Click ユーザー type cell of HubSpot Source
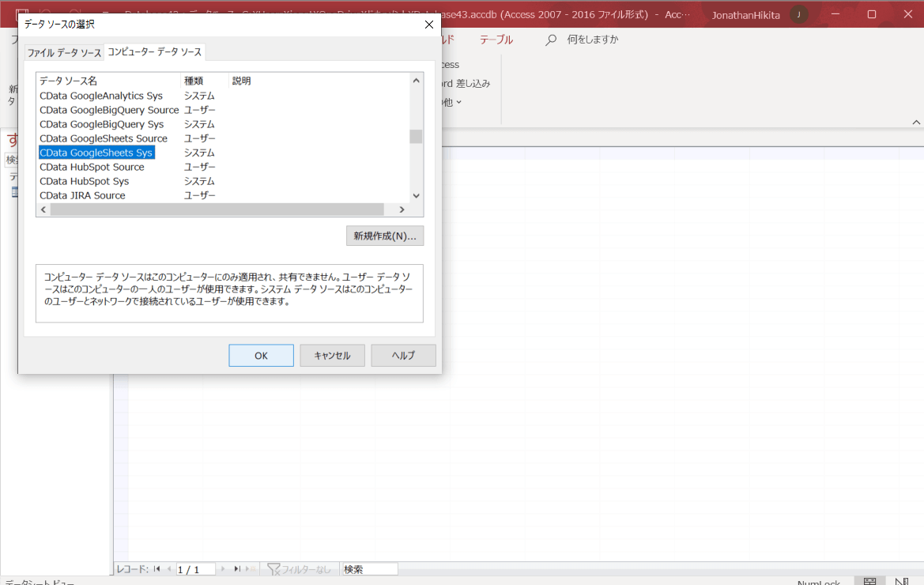Viewport: 924px width, 585px height. pos(199,167)
